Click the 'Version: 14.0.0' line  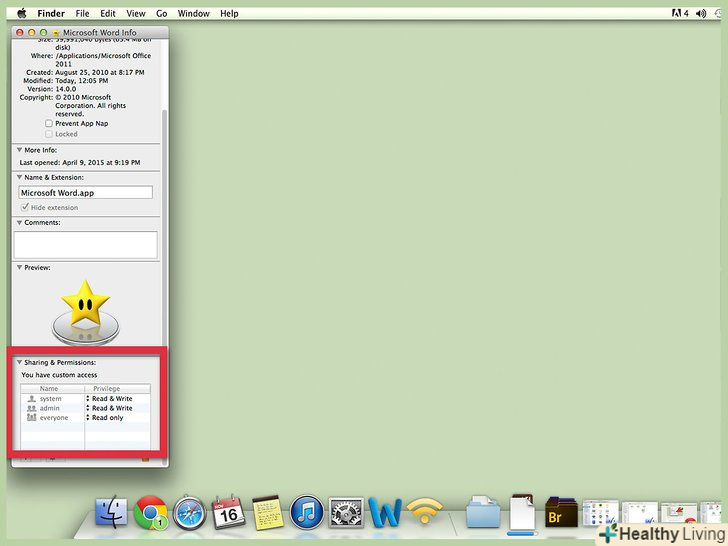click(x=52, y=89)
